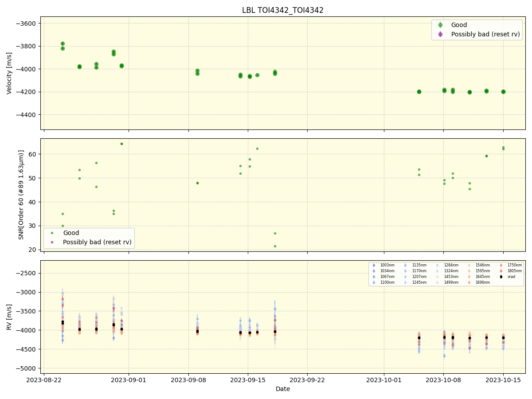Click the 1284nm legend marker
Screen dimensions: 532x399
tap(438, 265)
